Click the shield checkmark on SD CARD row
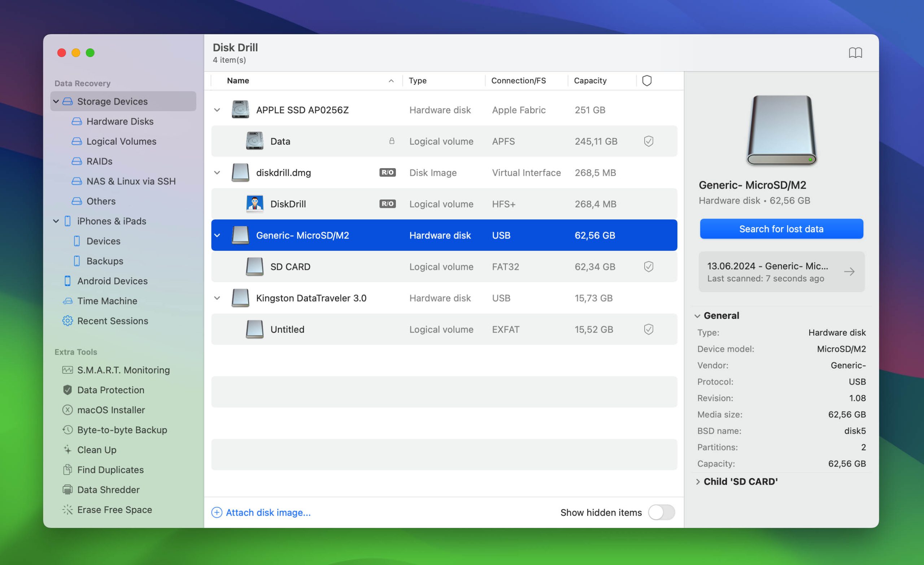 (x=649, y=267)
